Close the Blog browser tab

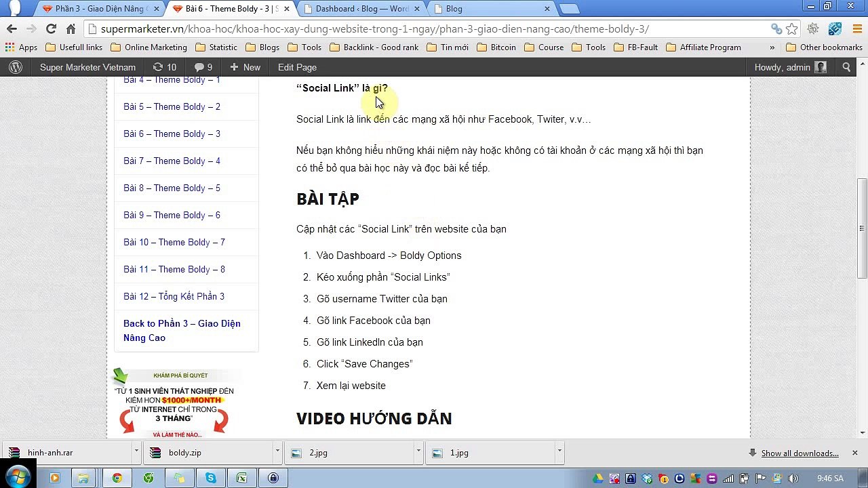(547, 9)
